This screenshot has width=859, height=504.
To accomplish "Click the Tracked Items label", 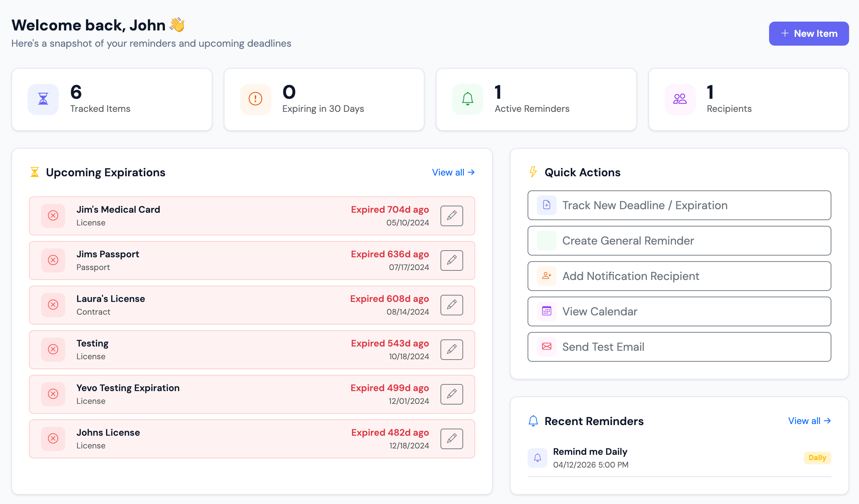I will (x=100, y=109).
